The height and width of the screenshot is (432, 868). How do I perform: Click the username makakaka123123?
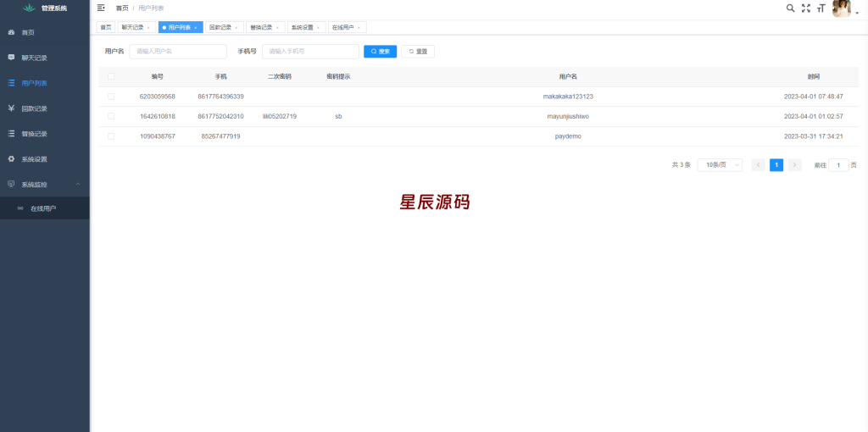coord(568,97)
